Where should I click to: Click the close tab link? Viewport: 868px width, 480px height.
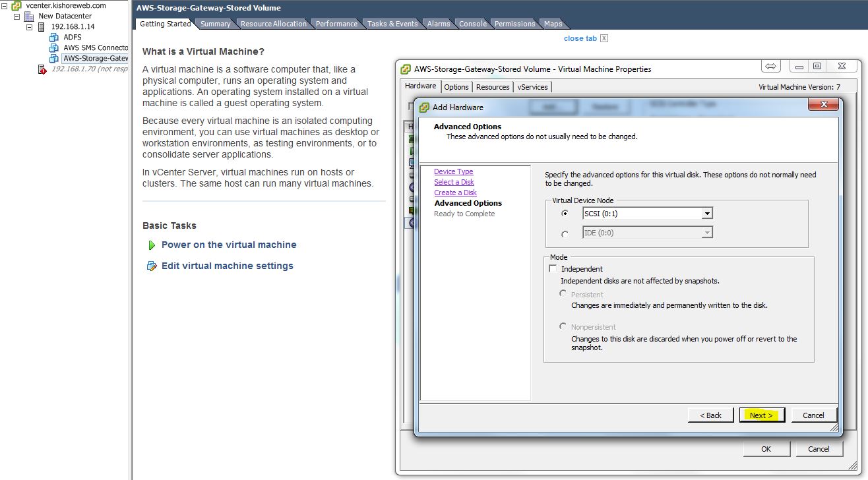(x=580, y=38)
